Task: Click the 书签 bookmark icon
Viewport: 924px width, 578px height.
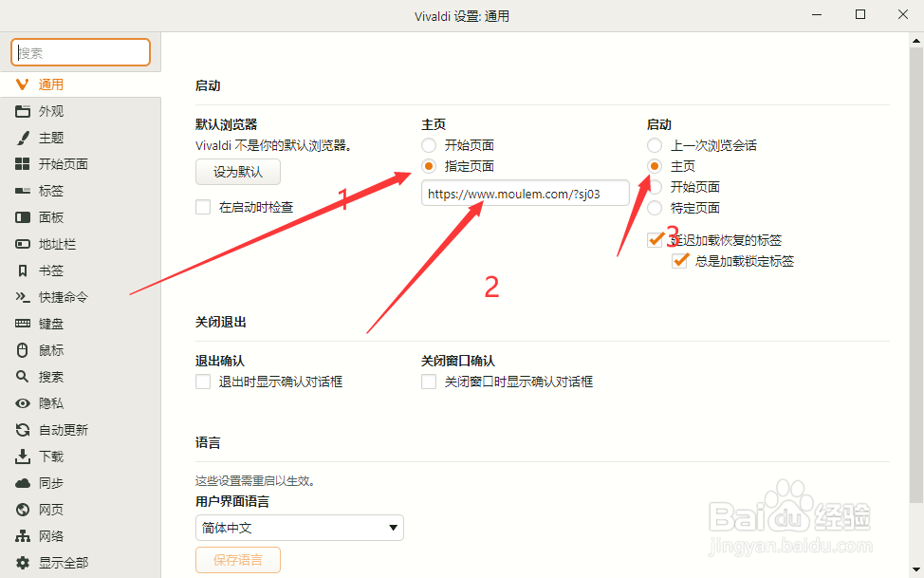Action: tap(23, 270)
